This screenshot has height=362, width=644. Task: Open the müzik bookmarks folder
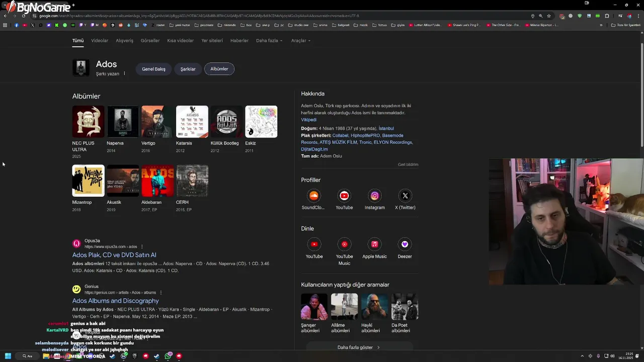(361, 25)
